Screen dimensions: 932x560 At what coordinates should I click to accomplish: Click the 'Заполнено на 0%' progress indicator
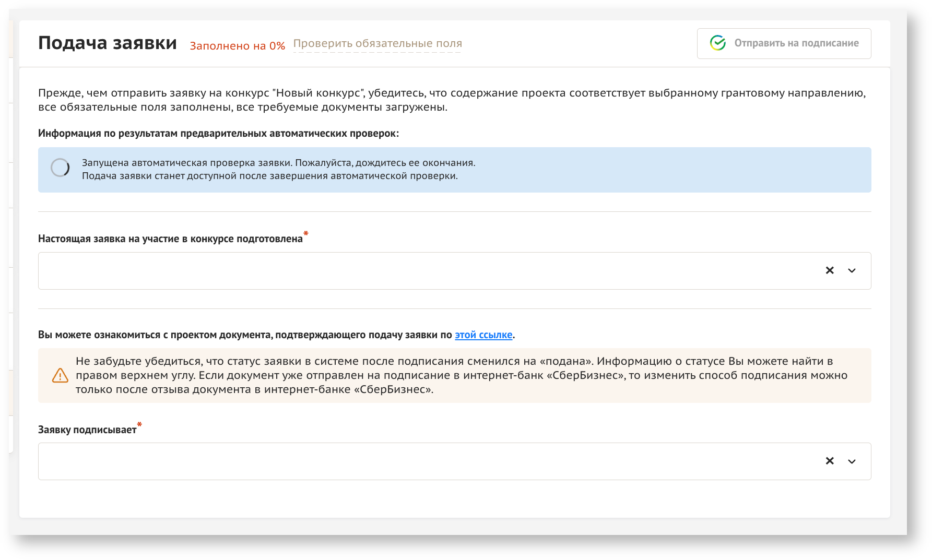pos(237,46)
